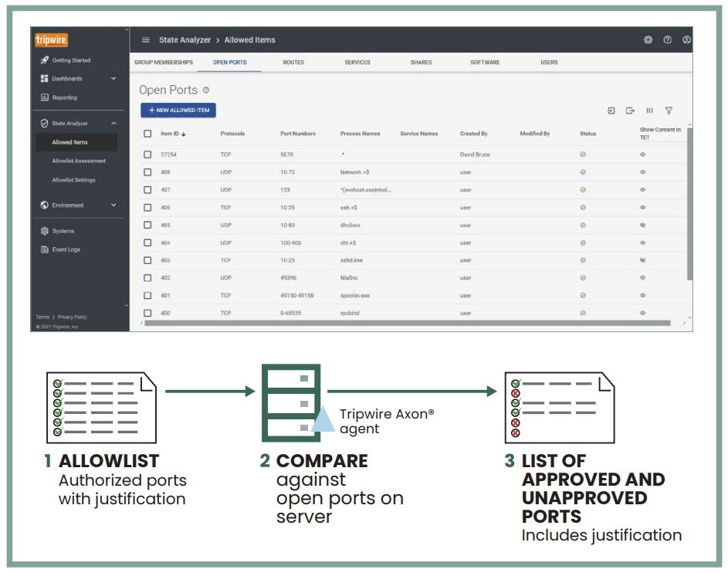Click the status check icon for item 406
Image resolution: width=728 pixels, height=573 pixels.
click(x=583, y=208)
